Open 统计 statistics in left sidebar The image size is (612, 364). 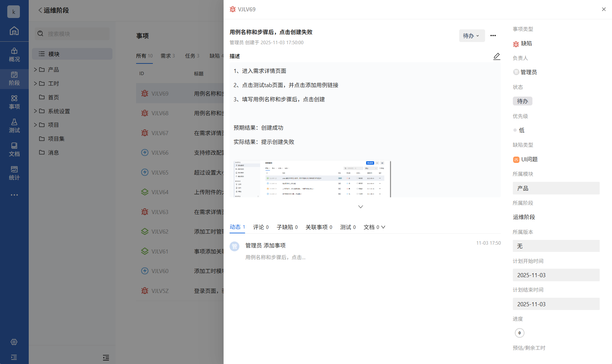14,173
